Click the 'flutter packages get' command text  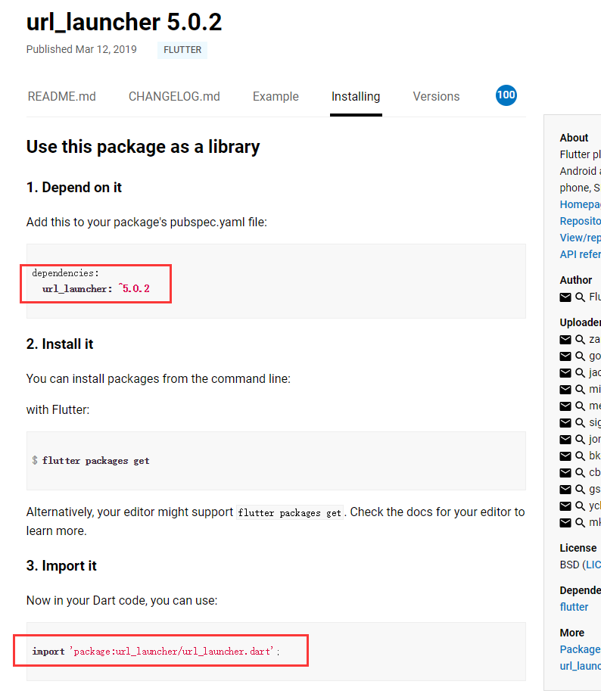[x=95, y=461]
